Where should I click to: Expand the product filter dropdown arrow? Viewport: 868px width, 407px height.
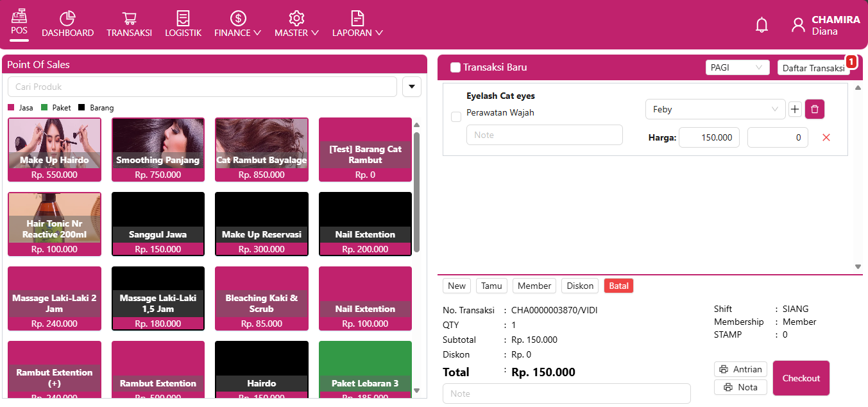pos(411,87)
